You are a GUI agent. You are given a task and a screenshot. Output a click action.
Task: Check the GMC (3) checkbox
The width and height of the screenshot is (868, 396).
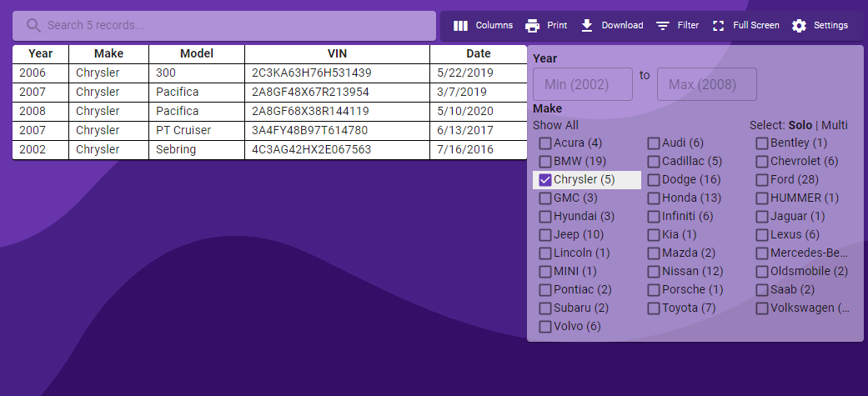coord(545,198)
